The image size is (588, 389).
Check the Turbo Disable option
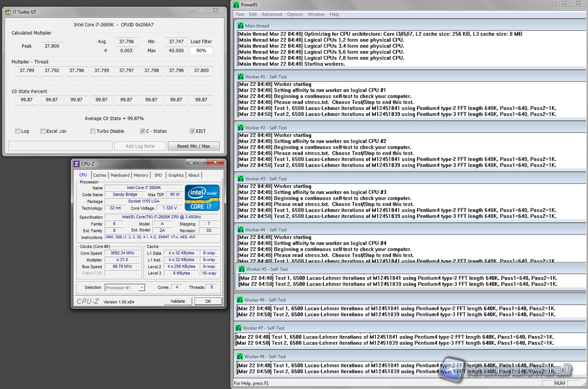[x=93, y=131]
